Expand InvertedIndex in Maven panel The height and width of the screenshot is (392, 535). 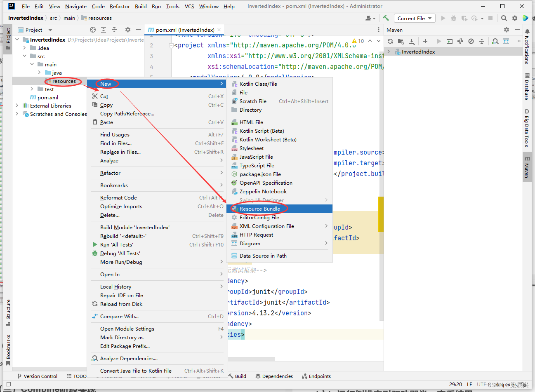click(x=389, y=52)
